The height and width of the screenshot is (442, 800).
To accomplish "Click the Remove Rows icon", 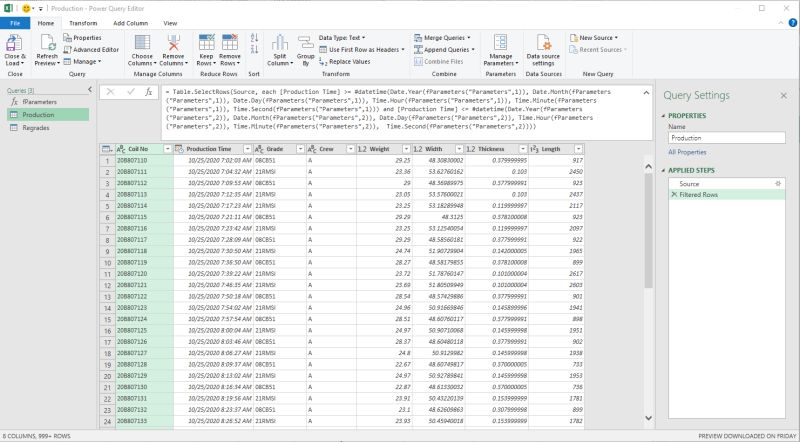I will tap(230, 43).
